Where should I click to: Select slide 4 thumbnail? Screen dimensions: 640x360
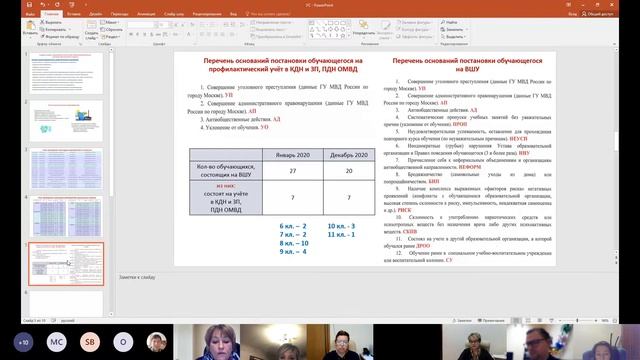(x=66, y=216)
